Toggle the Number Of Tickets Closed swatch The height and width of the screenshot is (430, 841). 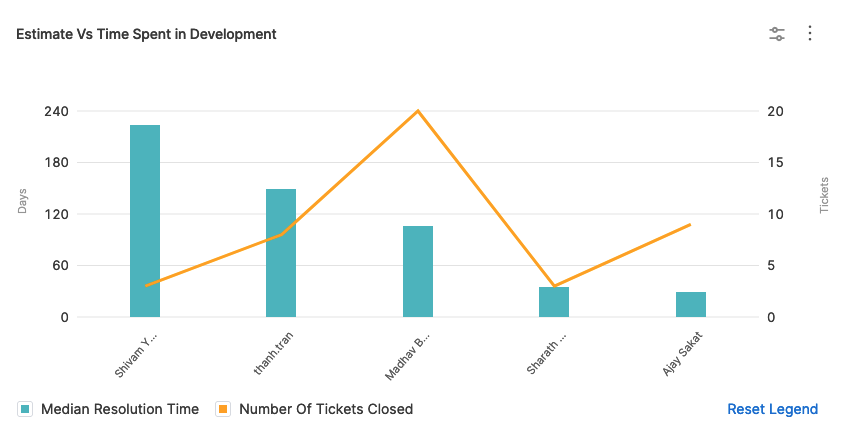tap(224, 409)
